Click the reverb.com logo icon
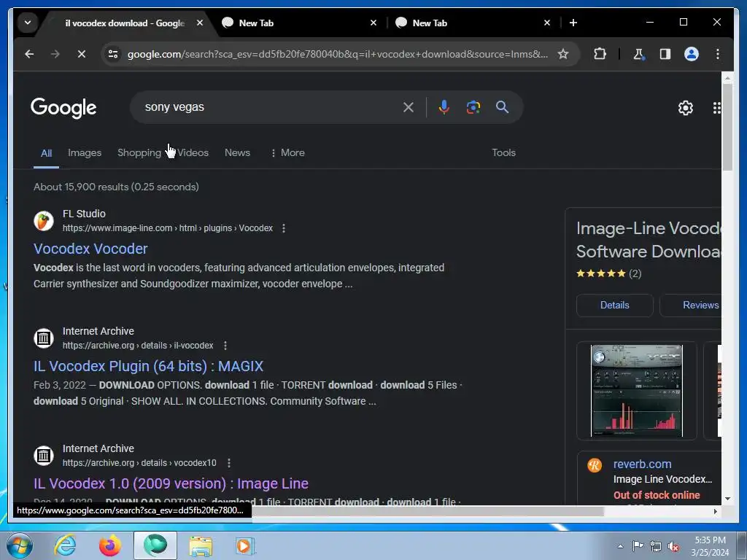747x560 pixels. (x=595, y=464)
